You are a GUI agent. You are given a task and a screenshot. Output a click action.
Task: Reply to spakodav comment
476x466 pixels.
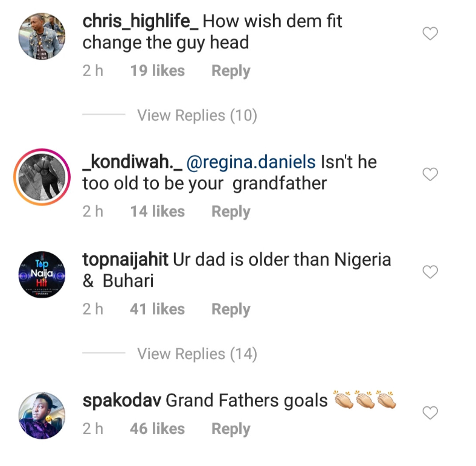coord(231,429)
